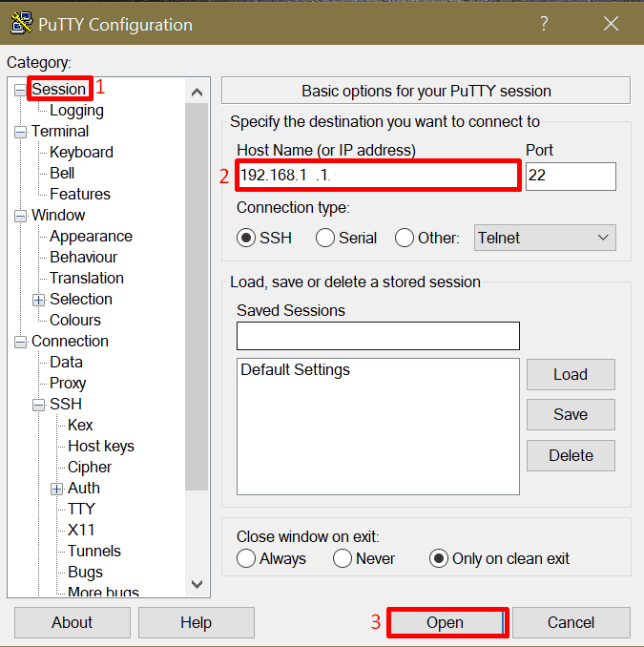This screenshot has width=644, height=647.
Task: Click the Port input field
Action: [x=571, y=177]
